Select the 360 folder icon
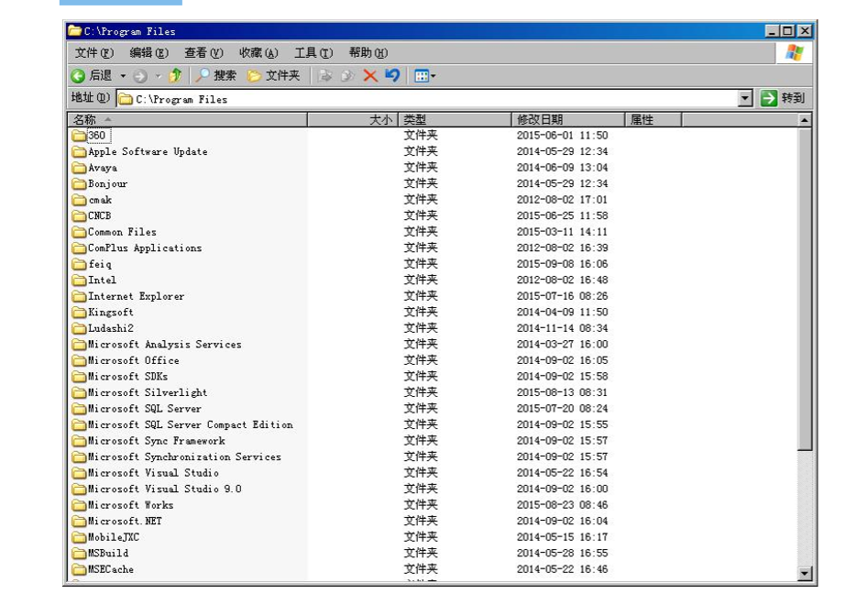The width and height of the screenshot is (868, 594). coord(79,136)
